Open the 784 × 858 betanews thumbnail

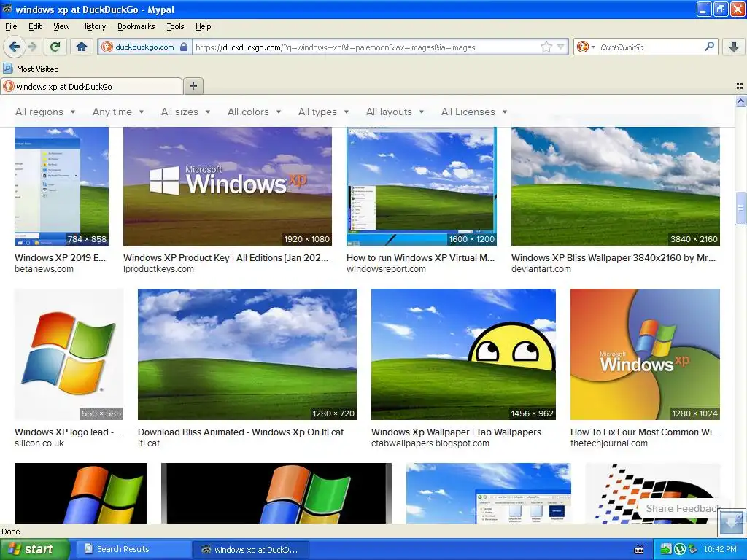tap(61, 186)
